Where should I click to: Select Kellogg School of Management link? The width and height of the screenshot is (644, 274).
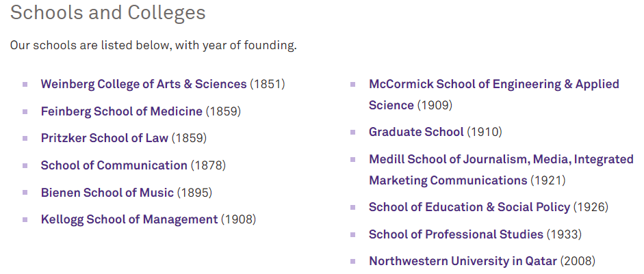129,219
